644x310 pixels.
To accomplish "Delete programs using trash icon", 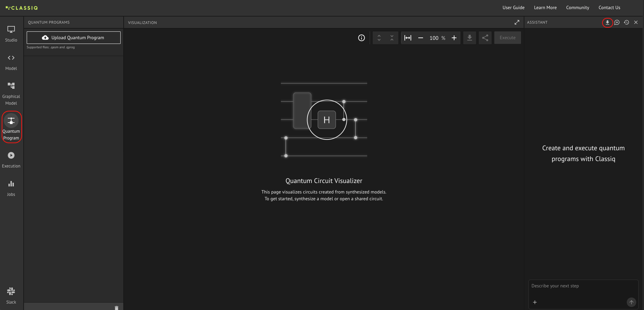I will point(117,308).
